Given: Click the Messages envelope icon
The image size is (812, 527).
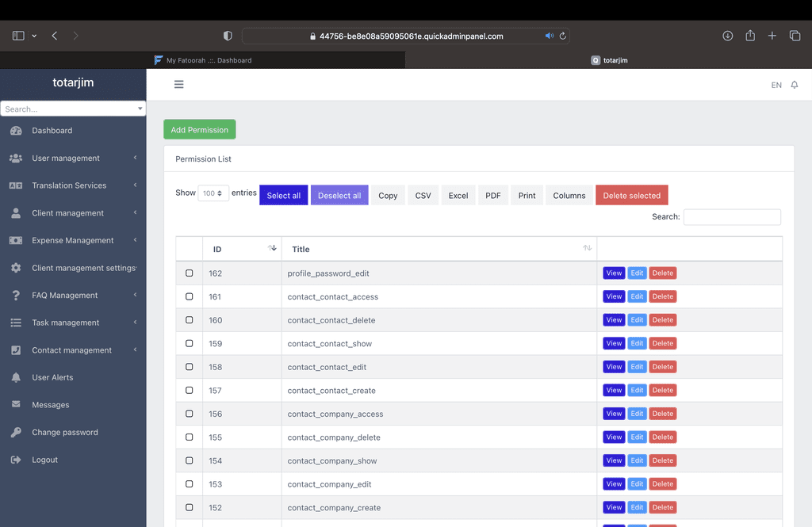Looking at the screenshot, I should [x=16, y=404].
